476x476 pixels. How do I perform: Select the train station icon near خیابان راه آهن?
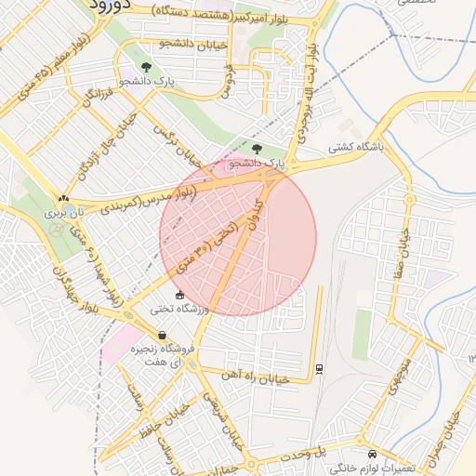[x=320, y=369]
